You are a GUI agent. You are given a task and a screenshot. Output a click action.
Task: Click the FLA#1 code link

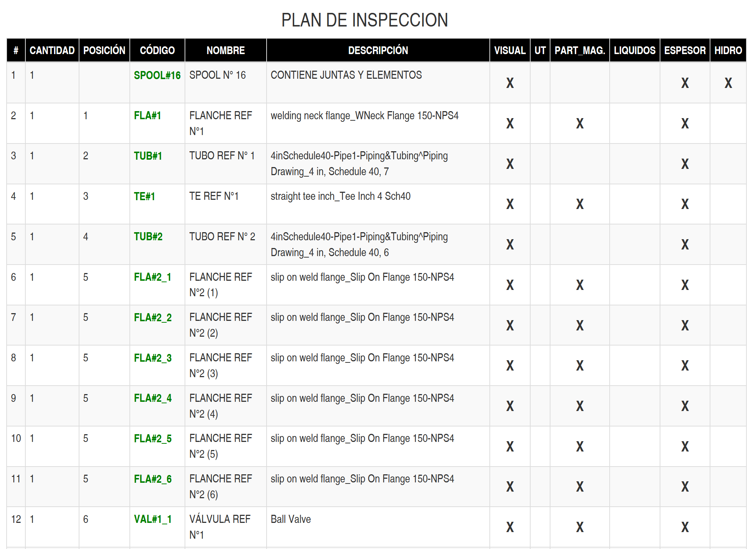[147, 116]
